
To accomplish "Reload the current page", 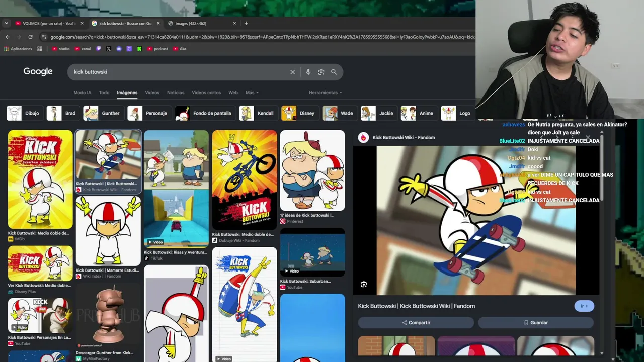I will [30, 37].
